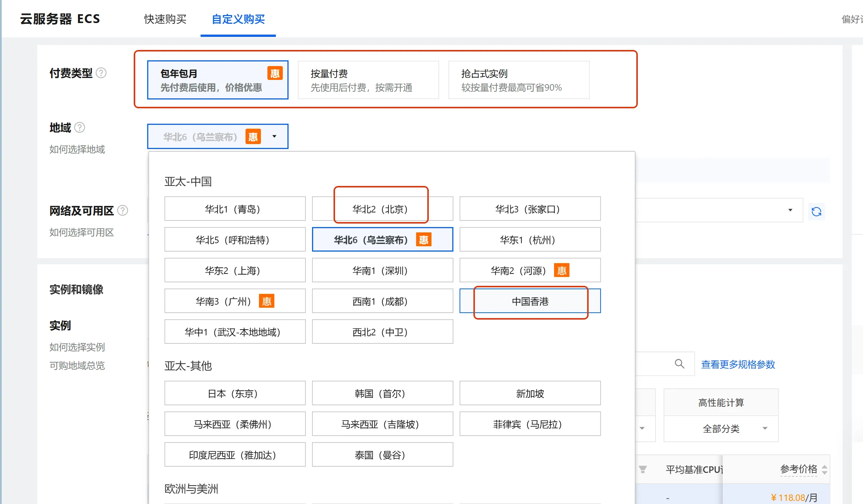Choose region 泰国（曼谷）
Screen dimensions: 863x504
383,455
